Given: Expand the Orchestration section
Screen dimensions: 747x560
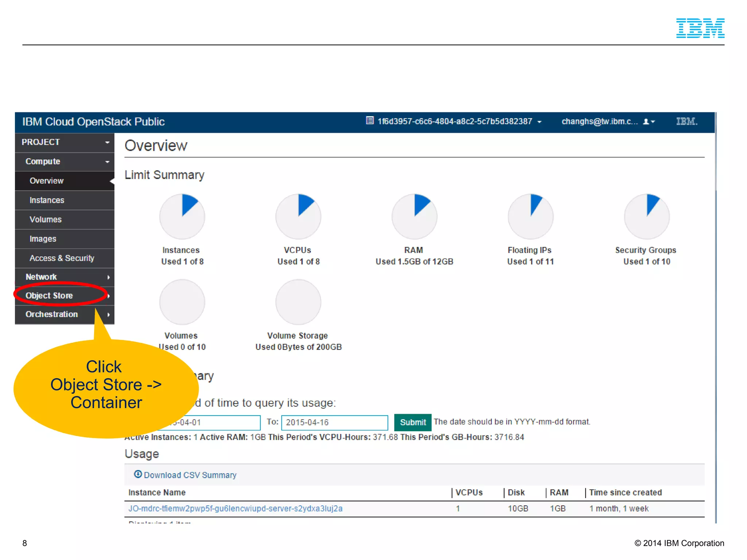Looking at the screenshot, I should tap(65, 314).
